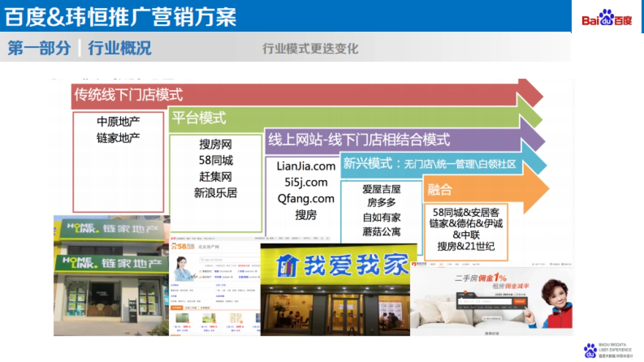
Task: Open the LianJia.com link text
Action: point(306,166)
